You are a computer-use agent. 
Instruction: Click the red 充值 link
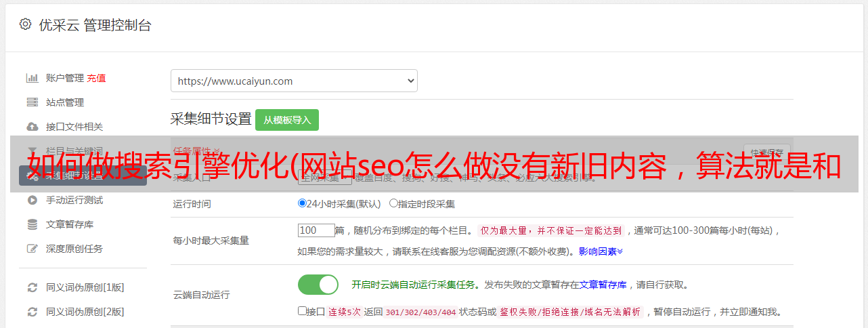pos(96,78)
